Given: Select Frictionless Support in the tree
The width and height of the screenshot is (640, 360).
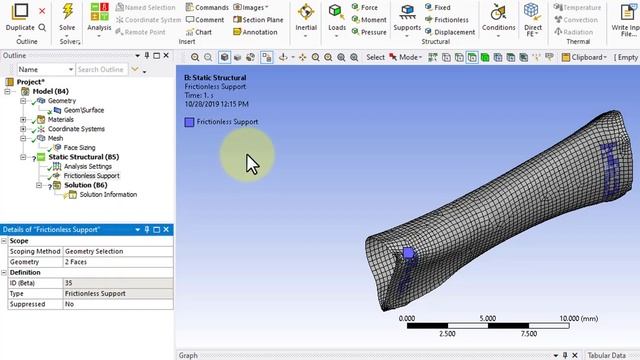Looking at the screenshot, I should pyautogui.click(x=91, y=176).
